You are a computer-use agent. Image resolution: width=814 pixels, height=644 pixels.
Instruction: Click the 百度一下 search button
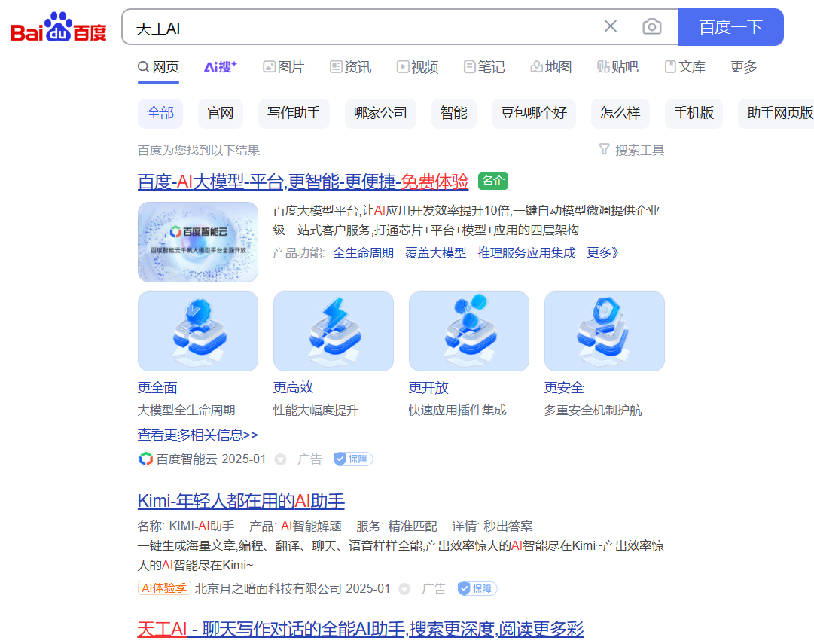730,27
